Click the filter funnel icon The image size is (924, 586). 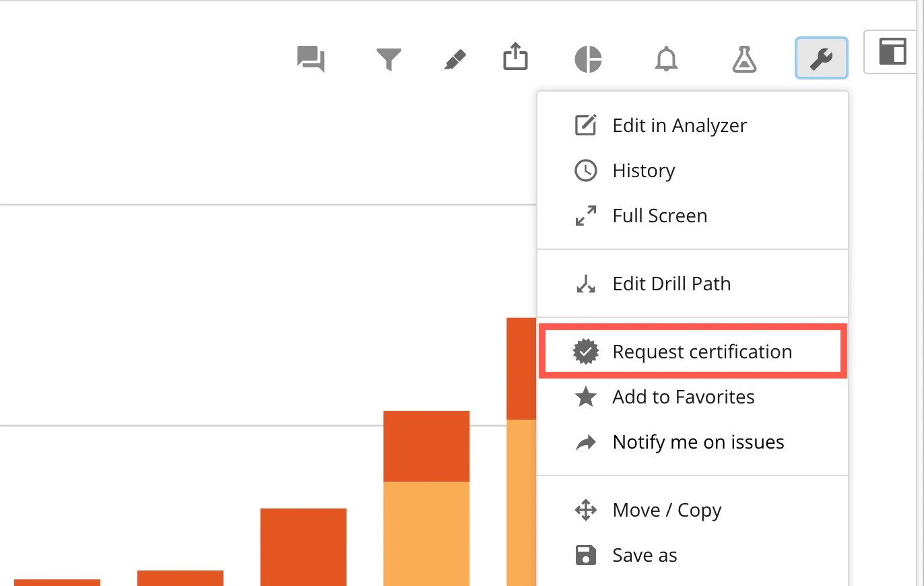click(x=389, y=59)
